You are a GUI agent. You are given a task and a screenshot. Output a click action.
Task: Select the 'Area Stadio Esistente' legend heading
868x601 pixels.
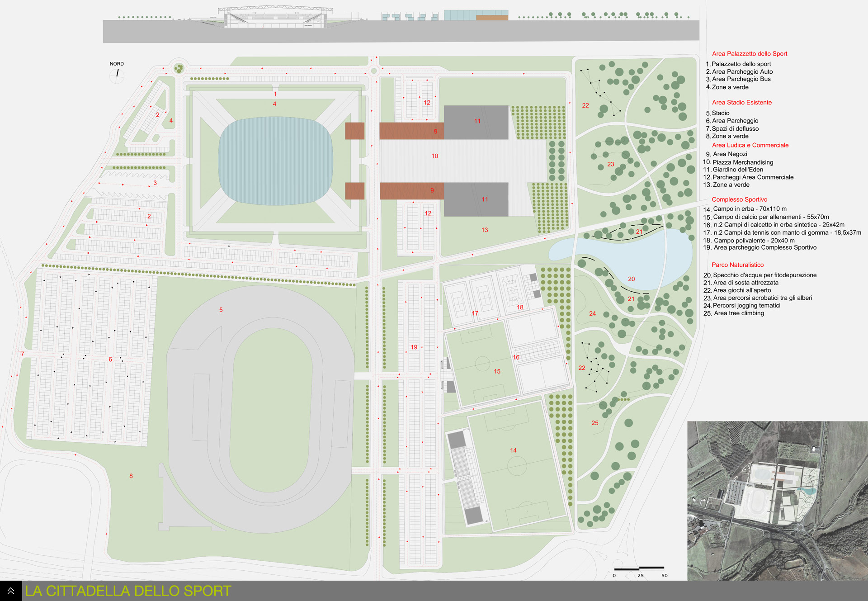tap(741, 103)
